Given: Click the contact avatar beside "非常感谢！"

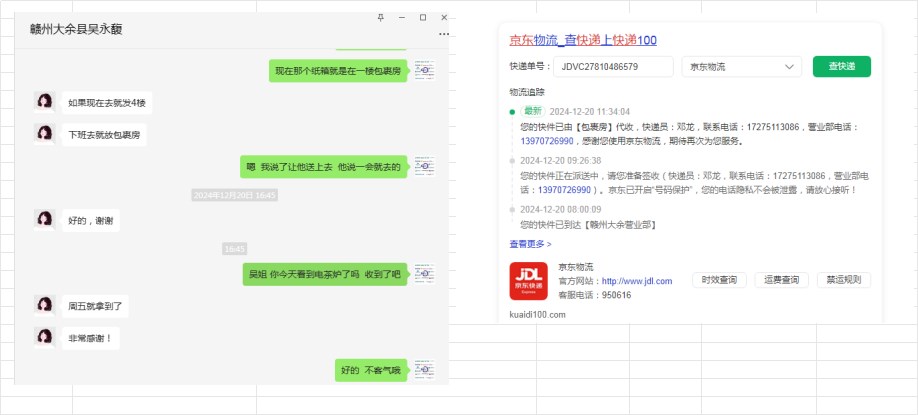Looking at the screenshot, I should pos(44,338).
